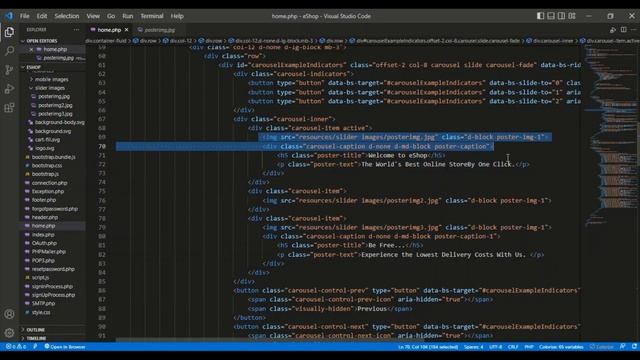Open background-body.svg file
The width and height of the screenshot is (640, 360).
[60, 122]
